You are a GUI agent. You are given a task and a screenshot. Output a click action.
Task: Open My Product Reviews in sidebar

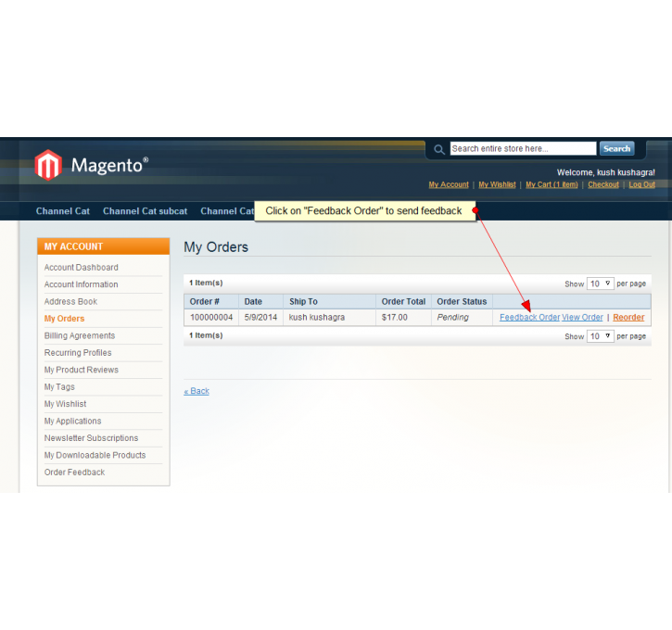(x=82, y=370)
